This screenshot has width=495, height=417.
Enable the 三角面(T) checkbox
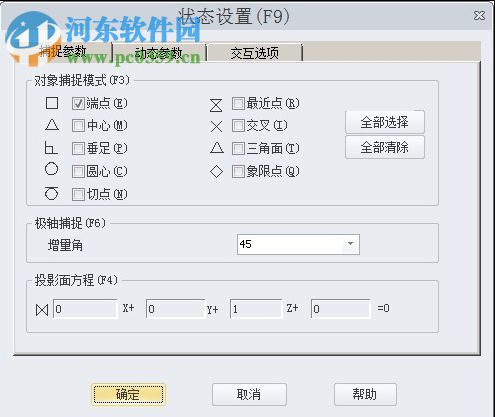(x=238, y=149)
